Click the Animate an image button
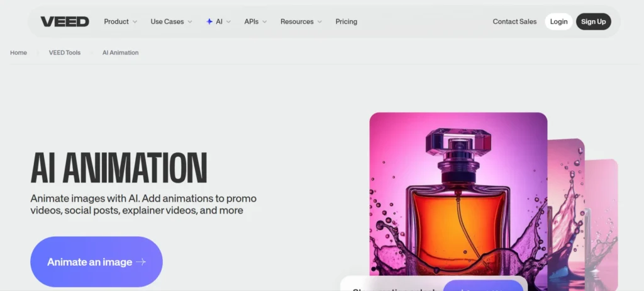 [96, 262]
